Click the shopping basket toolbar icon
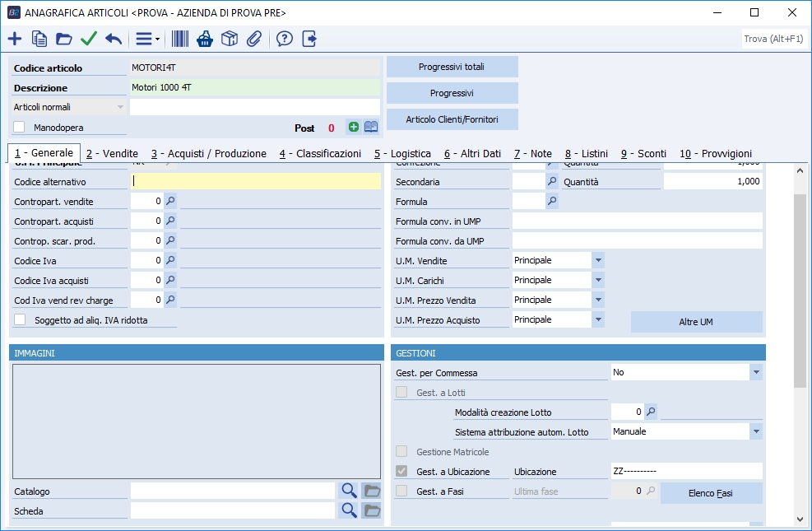The width and height of the screenshot is (812, 531). pyautogui.click(x=205, y=39)
